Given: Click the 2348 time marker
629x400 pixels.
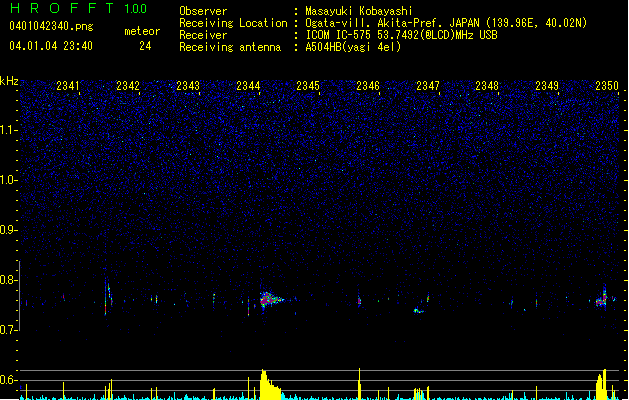Looking at the screenshot, I should click(487, 86).
